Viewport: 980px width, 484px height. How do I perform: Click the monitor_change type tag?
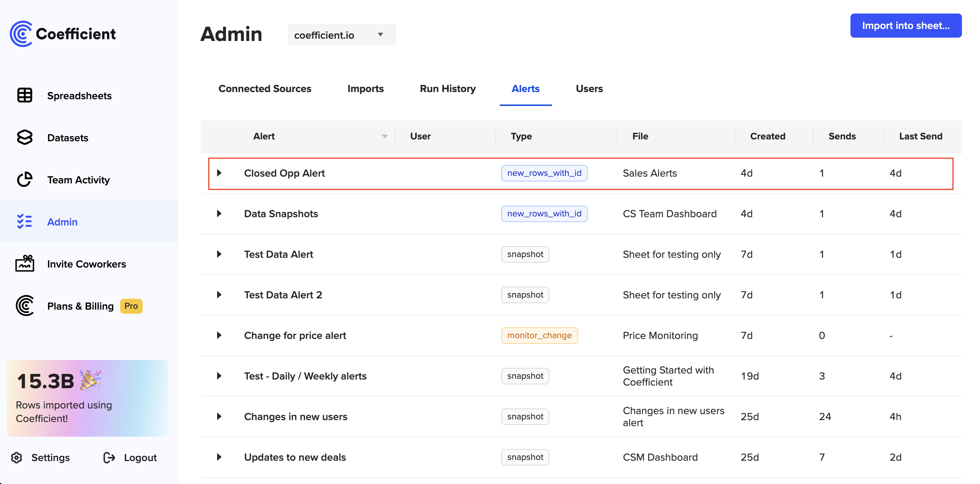539,335
